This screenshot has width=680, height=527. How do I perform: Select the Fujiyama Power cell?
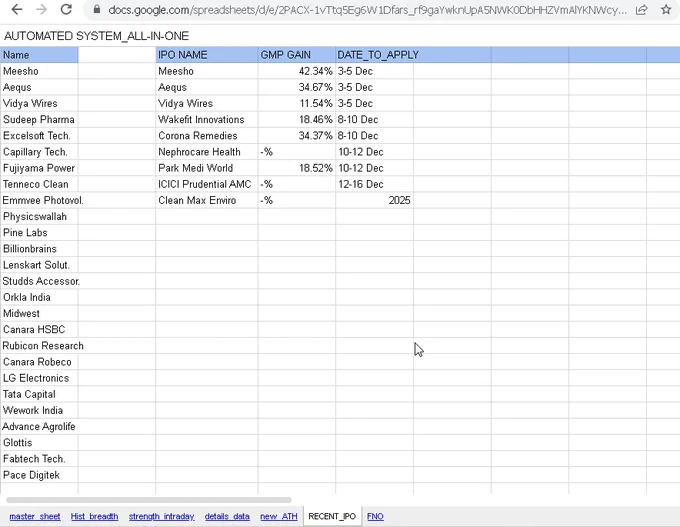[x=39, y=168]
